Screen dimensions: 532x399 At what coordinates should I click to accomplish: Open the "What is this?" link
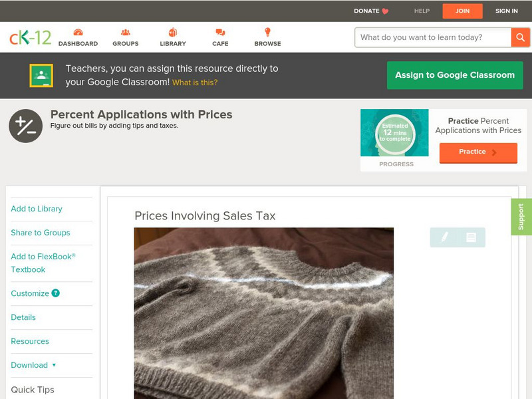pyautogui.click(x=195, y=82)
